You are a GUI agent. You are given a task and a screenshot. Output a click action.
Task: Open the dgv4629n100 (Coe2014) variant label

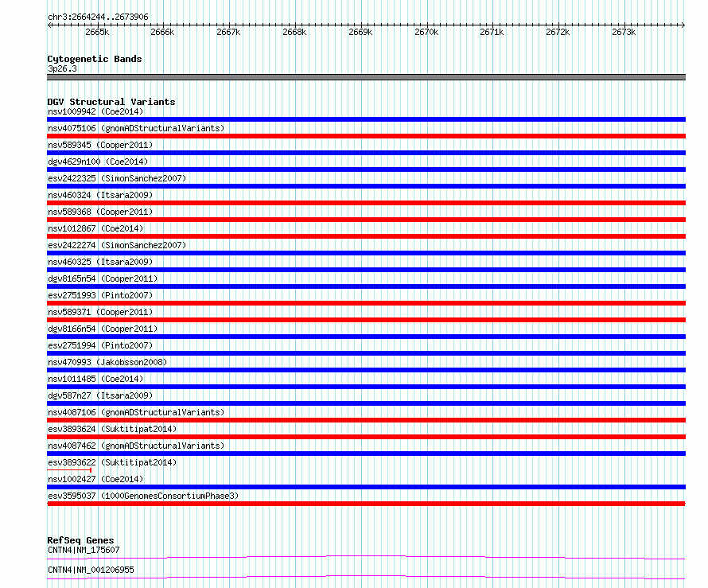[98, 162]
